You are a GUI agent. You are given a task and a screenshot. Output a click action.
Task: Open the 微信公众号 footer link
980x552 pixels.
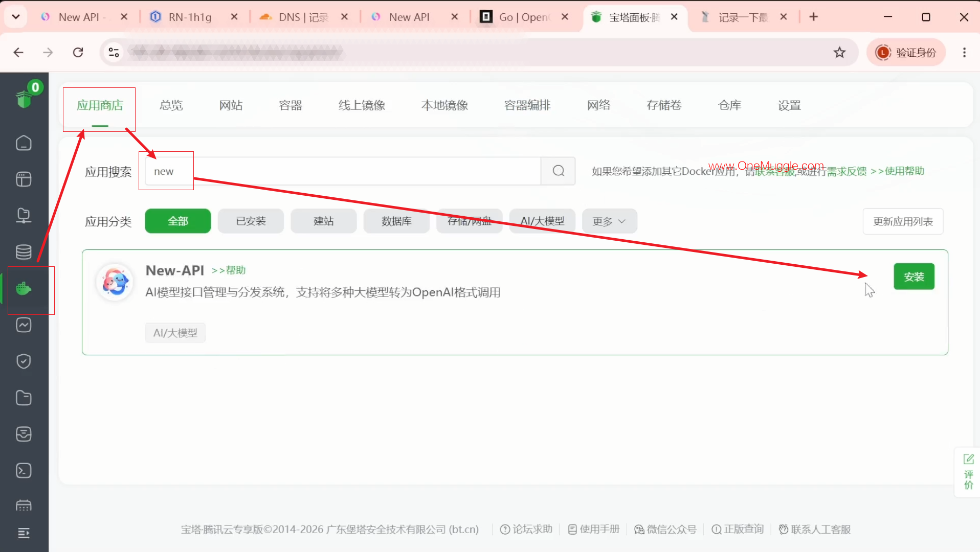click(665, 529)
